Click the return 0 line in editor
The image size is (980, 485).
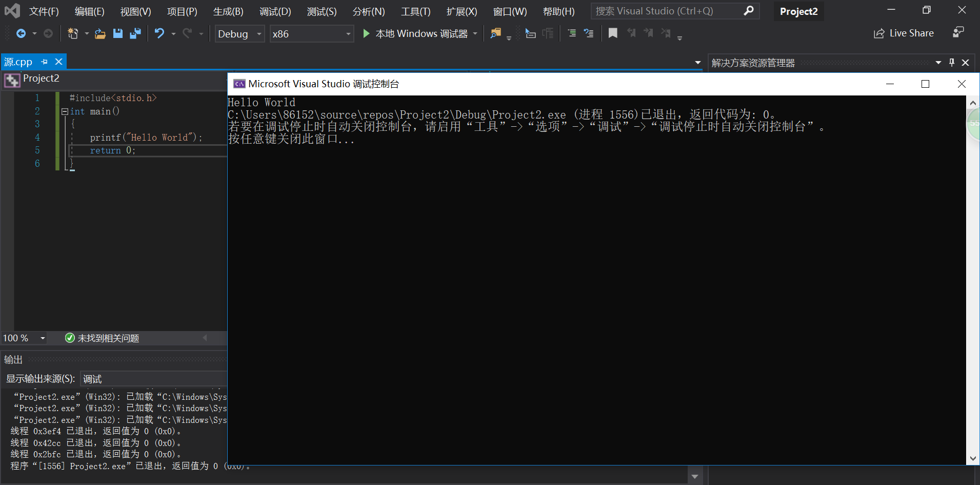[113, 150]
